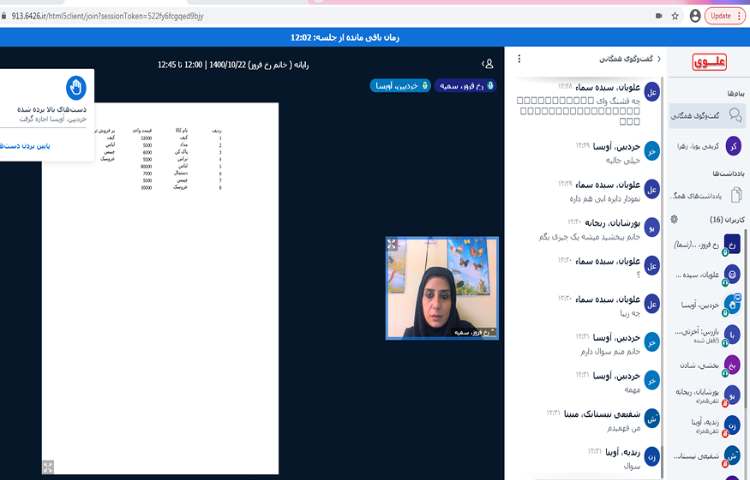
Task: Click the users list scrollbar
Action: 746,318
